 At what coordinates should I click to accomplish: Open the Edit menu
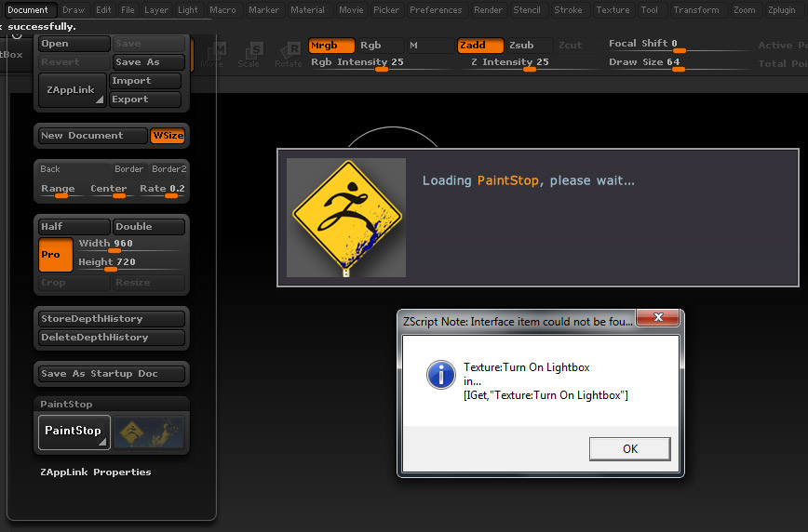(103, 10)
